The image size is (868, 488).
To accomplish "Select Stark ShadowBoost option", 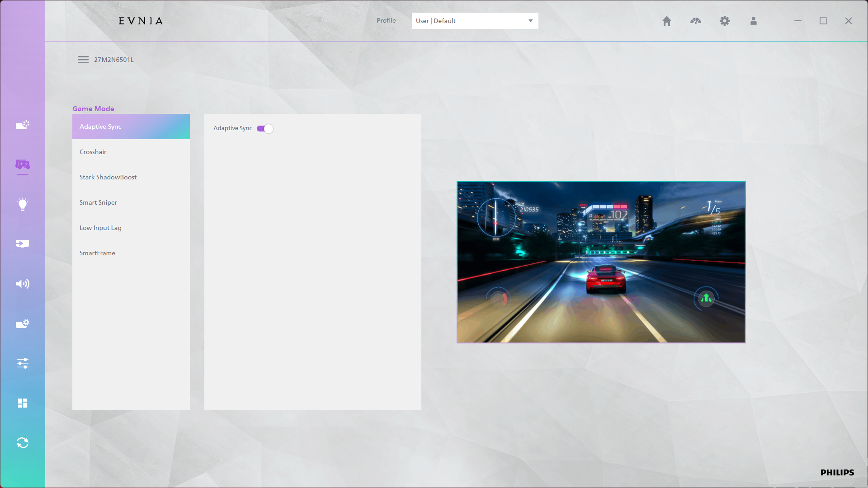I will click(x=108, y=177).
